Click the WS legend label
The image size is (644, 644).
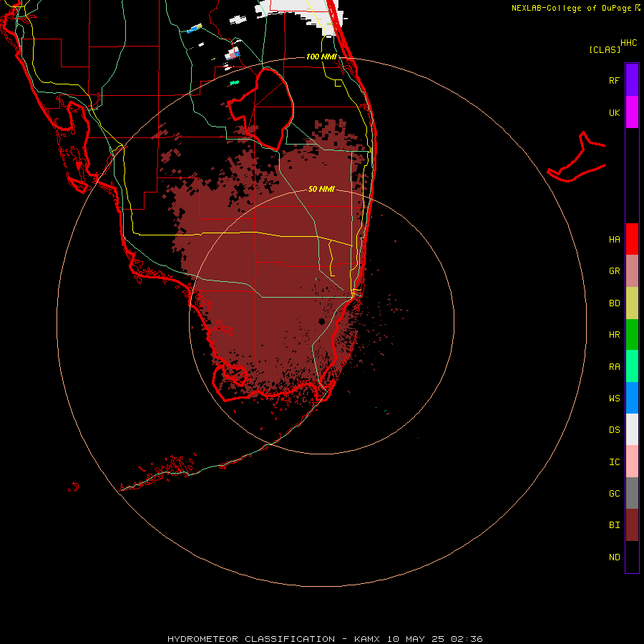614,399
